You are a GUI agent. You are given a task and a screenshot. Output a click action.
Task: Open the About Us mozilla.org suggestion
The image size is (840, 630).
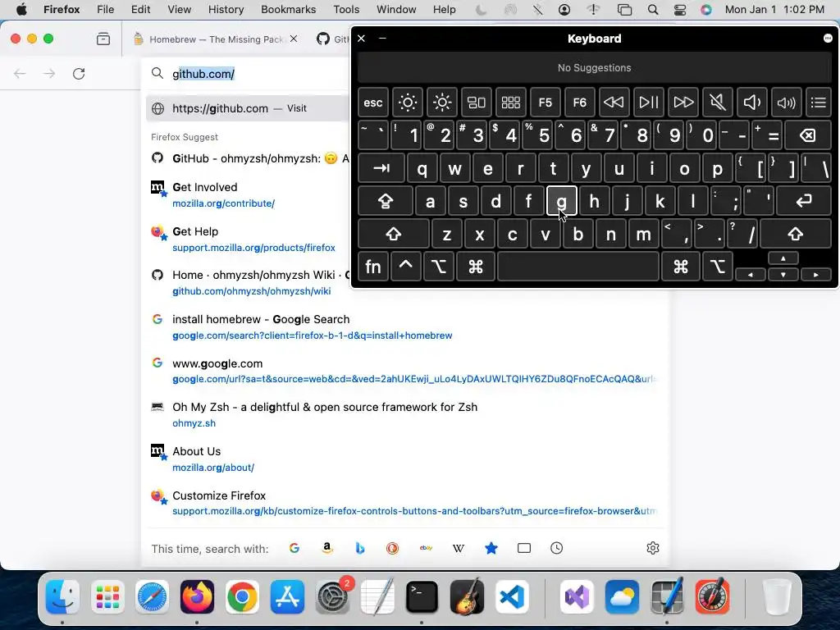click(x=405, y=459)
